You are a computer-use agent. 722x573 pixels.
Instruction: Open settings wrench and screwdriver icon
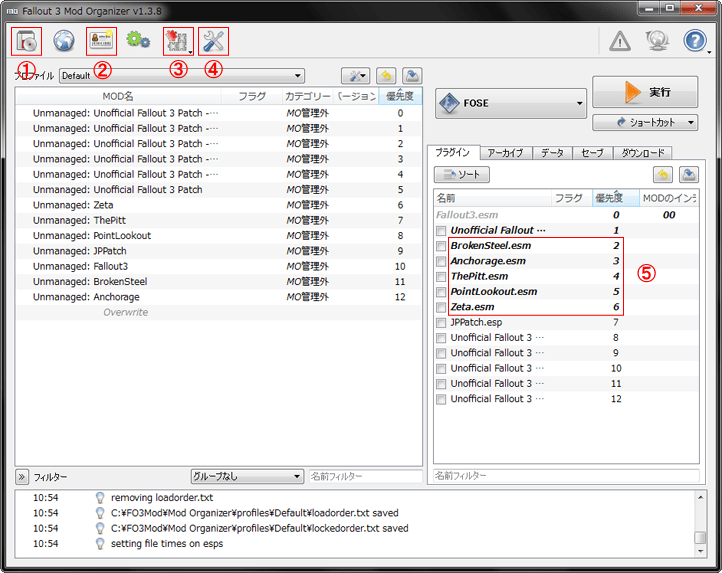(213, 41)
